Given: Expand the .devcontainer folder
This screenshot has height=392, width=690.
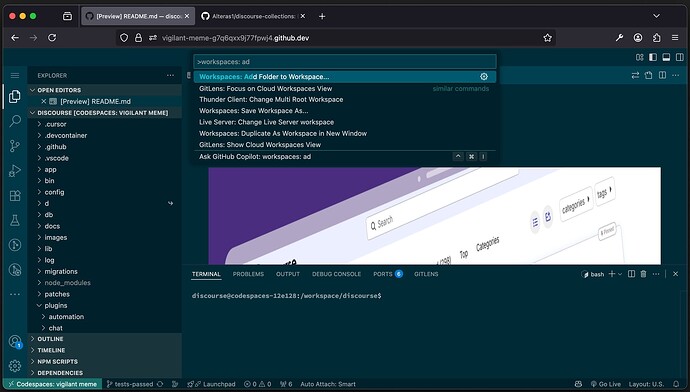Looking at the screenshot, I should coord(105,136).
